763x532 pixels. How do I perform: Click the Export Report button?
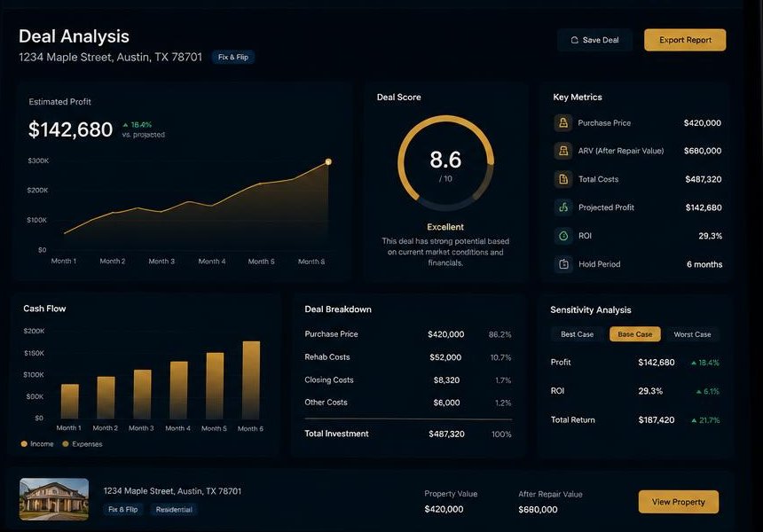[x=685, y=40]
